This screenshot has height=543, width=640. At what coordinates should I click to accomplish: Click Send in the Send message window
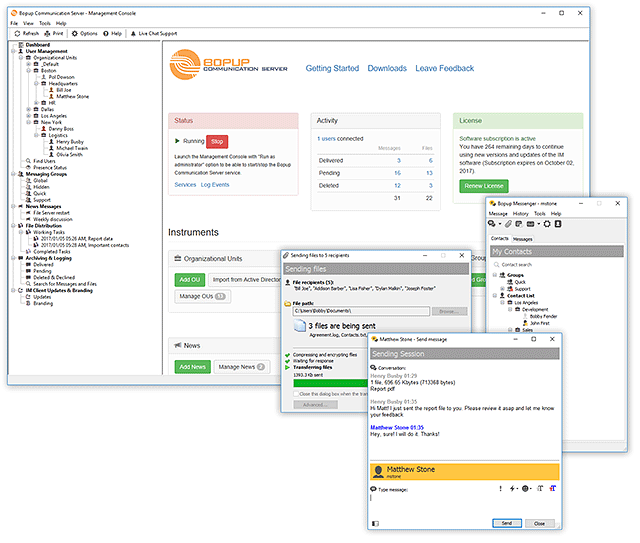[507, 523]
